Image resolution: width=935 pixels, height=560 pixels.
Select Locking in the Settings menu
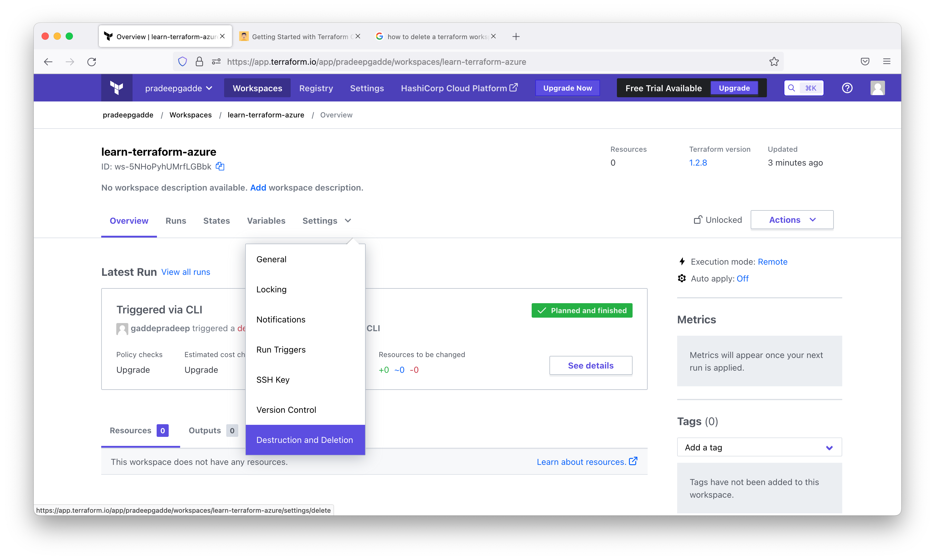pyautogui.click(x=305, y=289)
